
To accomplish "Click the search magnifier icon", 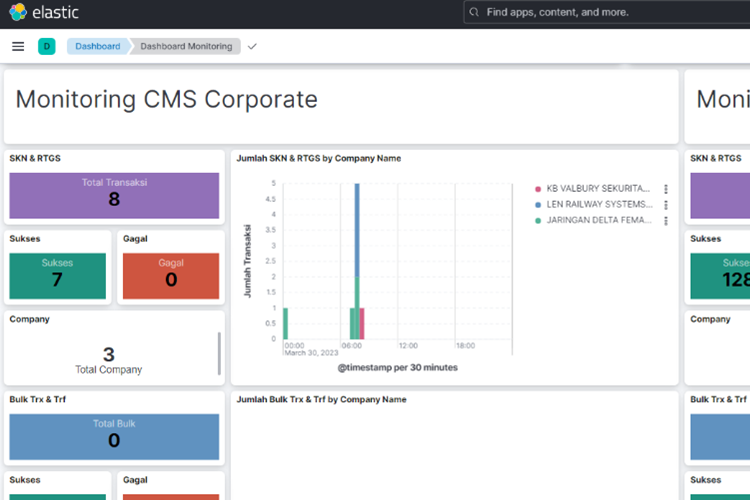I will coord(474,13).
